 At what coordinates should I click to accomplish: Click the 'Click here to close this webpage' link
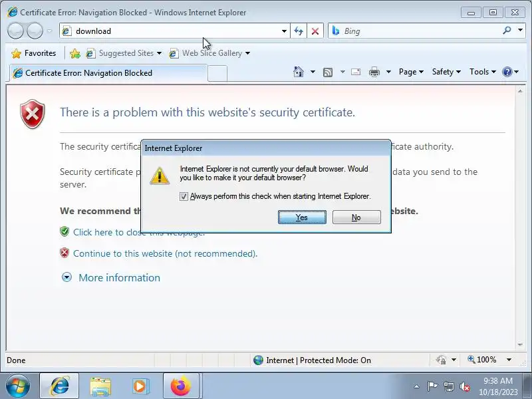[x=139, y=232]
